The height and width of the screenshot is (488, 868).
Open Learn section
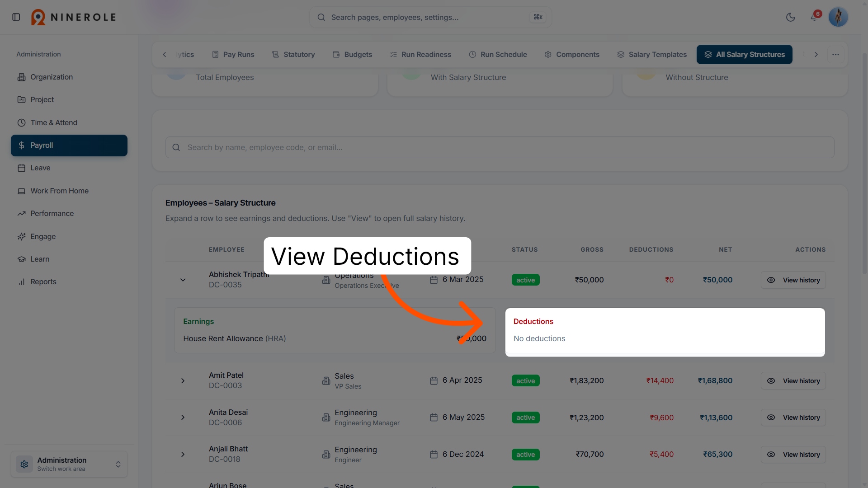pyautogui.click(x=69, y=259)
